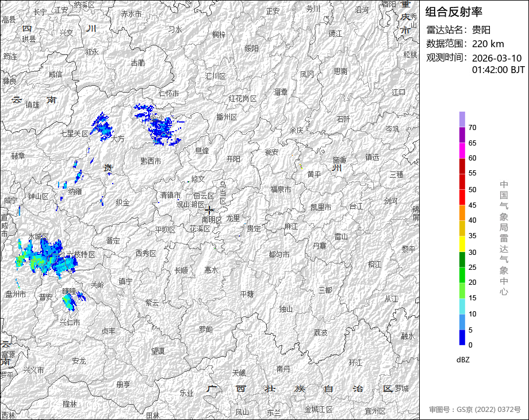Click the 桐梓 map label
Image resolution: width=529 pixels, height=420 pixels.
(x=218, y=35)
